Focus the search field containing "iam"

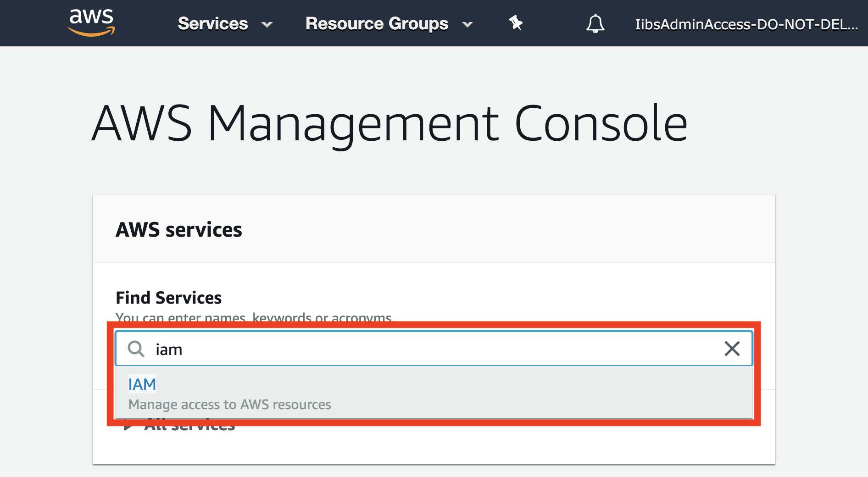point(413,349)
